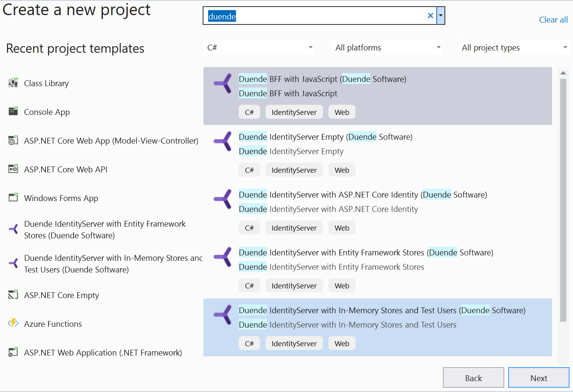Open the All platforms filter dropdown
This screenshot has height=392, width=573.
387,47
